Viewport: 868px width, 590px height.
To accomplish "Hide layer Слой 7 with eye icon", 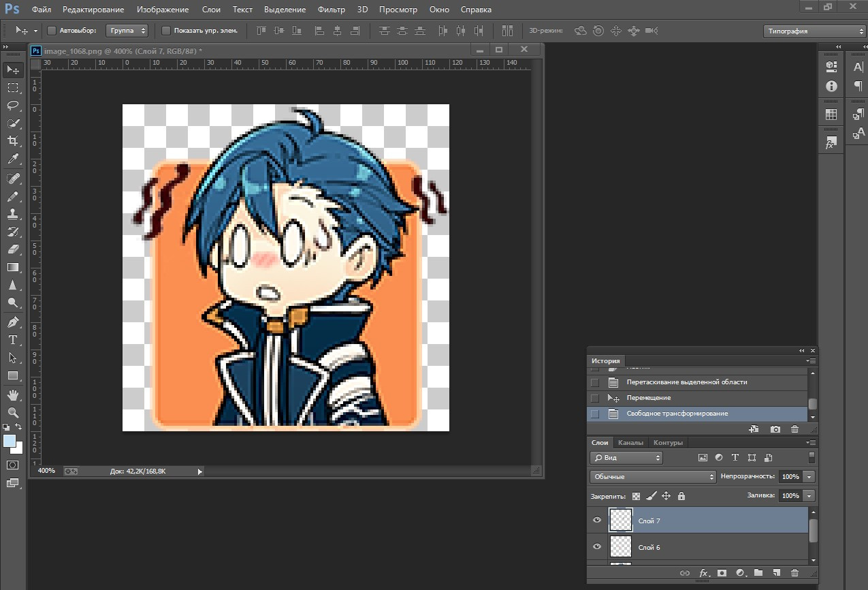I will click(x=597, y=521).
